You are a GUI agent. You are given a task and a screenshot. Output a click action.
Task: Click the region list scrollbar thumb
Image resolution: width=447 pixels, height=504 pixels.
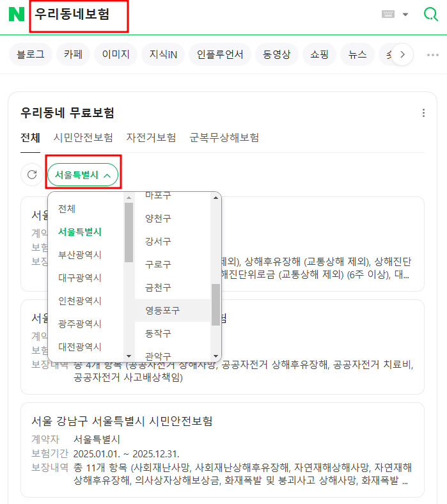pyautogui.click(x=129, y=232)
